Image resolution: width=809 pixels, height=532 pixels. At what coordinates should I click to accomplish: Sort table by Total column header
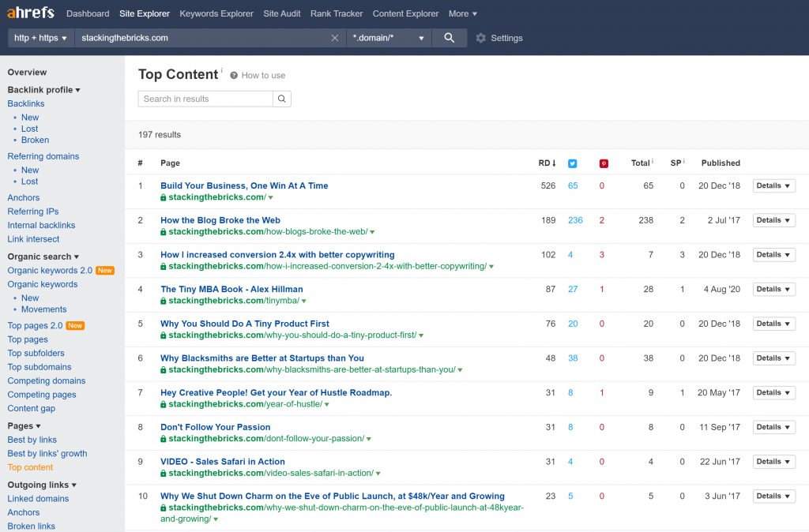[640, 163]
